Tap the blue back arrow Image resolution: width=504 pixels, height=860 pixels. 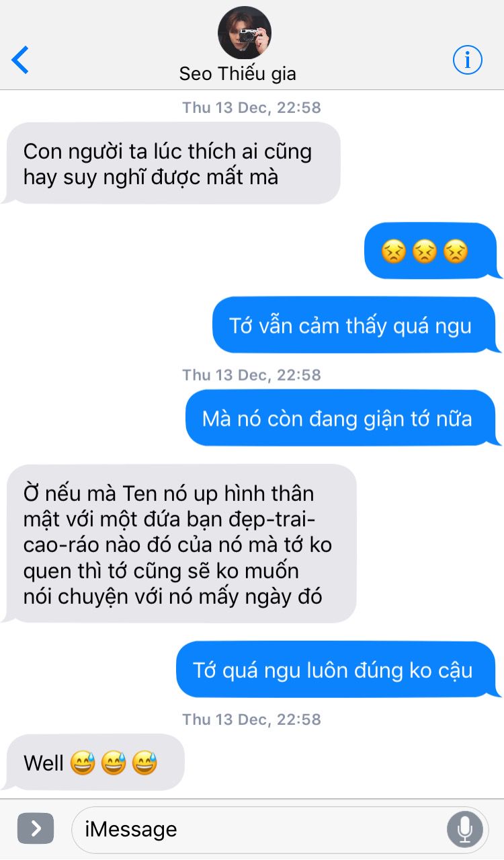point(20,60)
